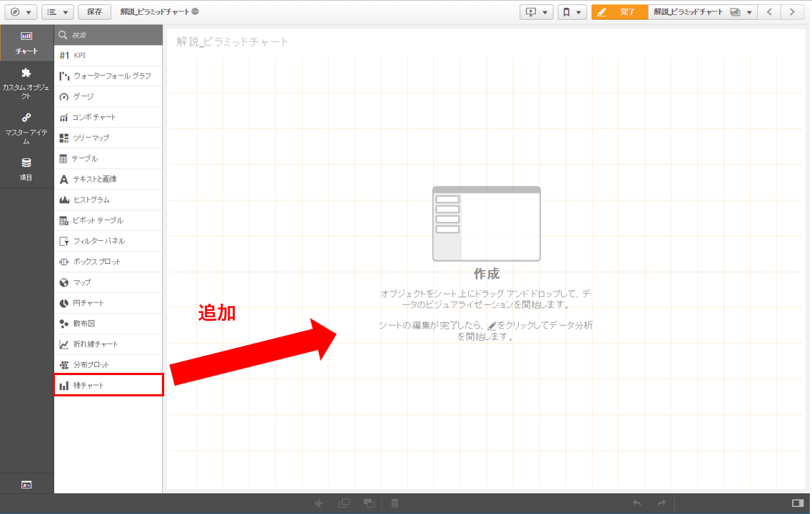
Task: Select the 棒チャート bar chart item
Action: 108,386
